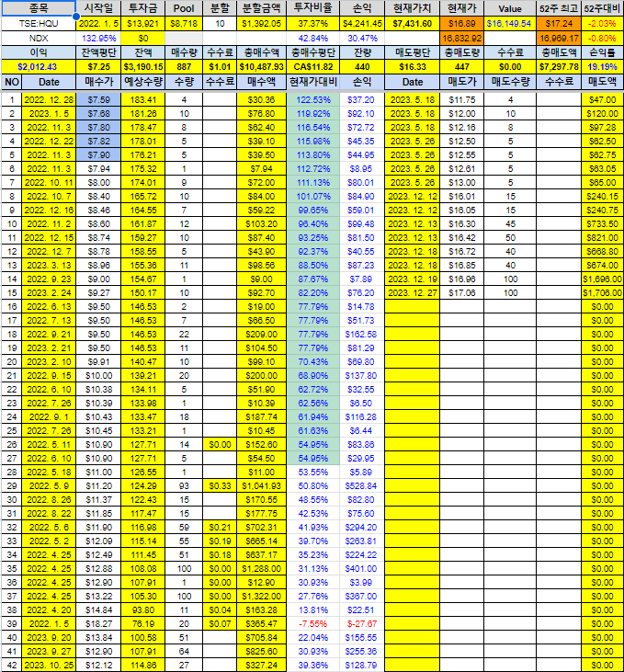Select the 종목 header cell
624x672 pixels.
tap(39, 8)
